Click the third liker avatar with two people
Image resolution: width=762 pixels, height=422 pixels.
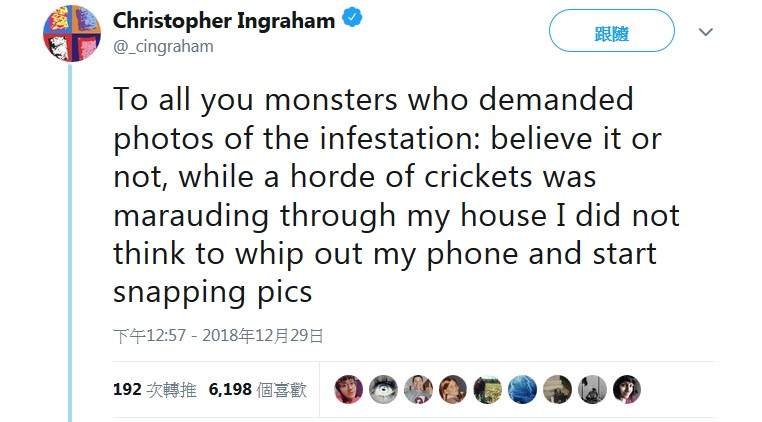pos(418,390)
